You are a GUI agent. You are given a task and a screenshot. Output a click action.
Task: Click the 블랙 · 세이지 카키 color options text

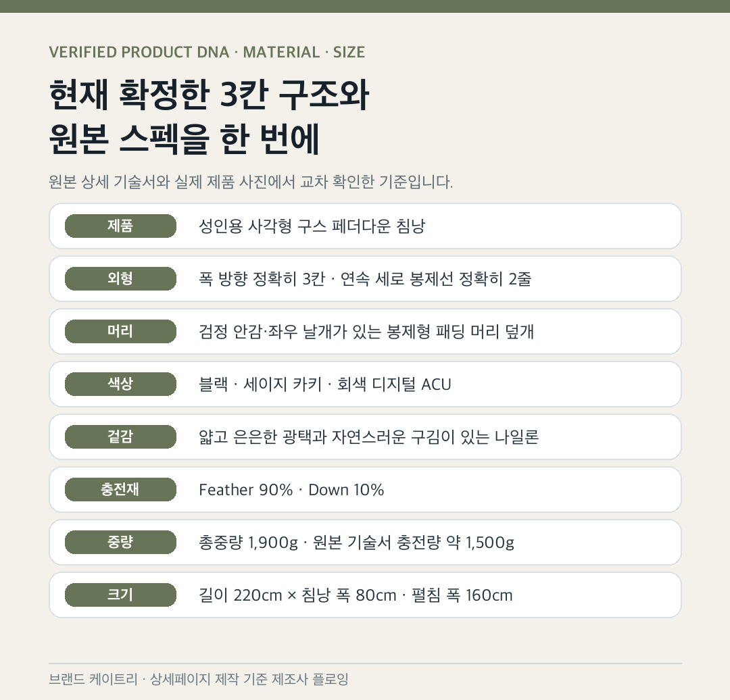325,384
